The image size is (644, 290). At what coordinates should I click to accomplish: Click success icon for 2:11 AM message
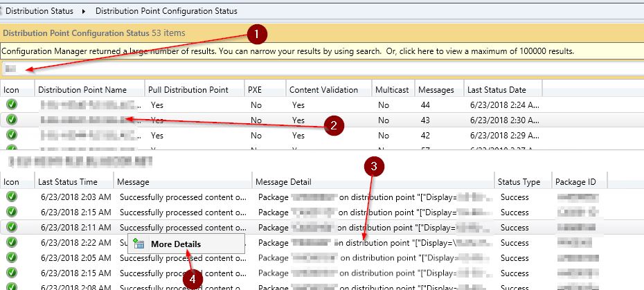tap(12, 227)
